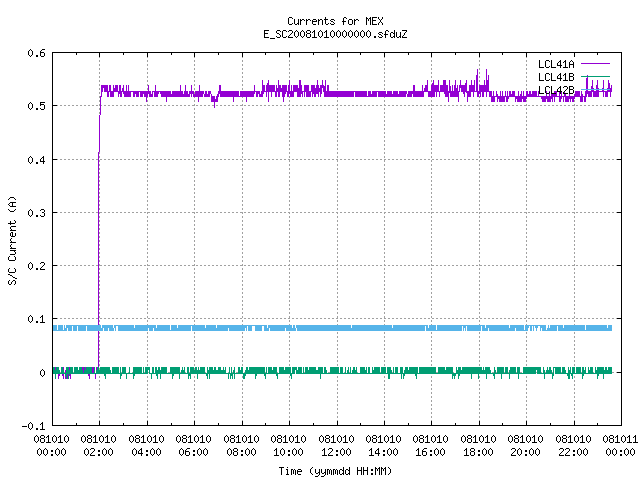Click the x-axis tick 081010 12:00
Image resolution: width=640 pixels, height=480 pixels.
pos(336,446)
